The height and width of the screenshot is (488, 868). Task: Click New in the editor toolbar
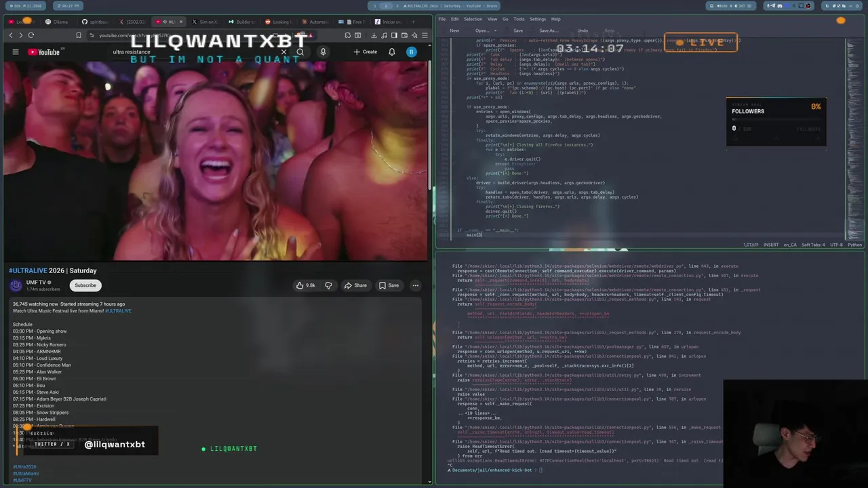click(454, 30)
